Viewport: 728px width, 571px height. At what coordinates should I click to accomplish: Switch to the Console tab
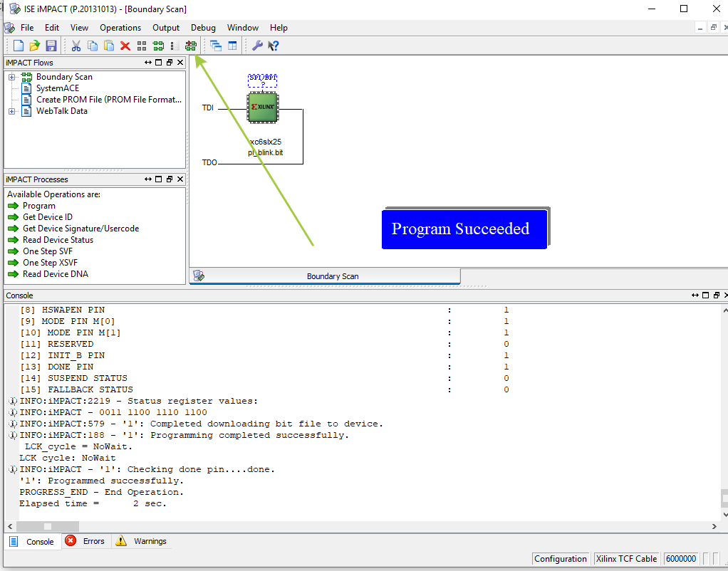[33, 542]
